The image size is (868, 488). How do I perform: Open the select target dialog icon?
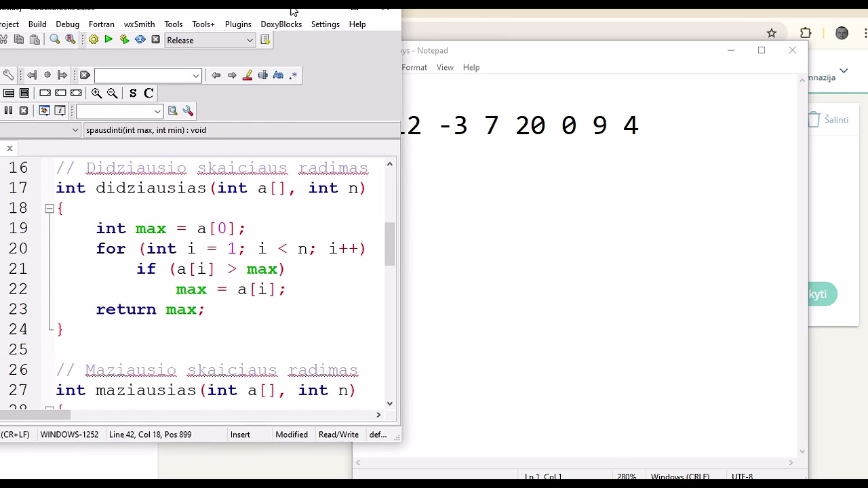coord(265,40)
